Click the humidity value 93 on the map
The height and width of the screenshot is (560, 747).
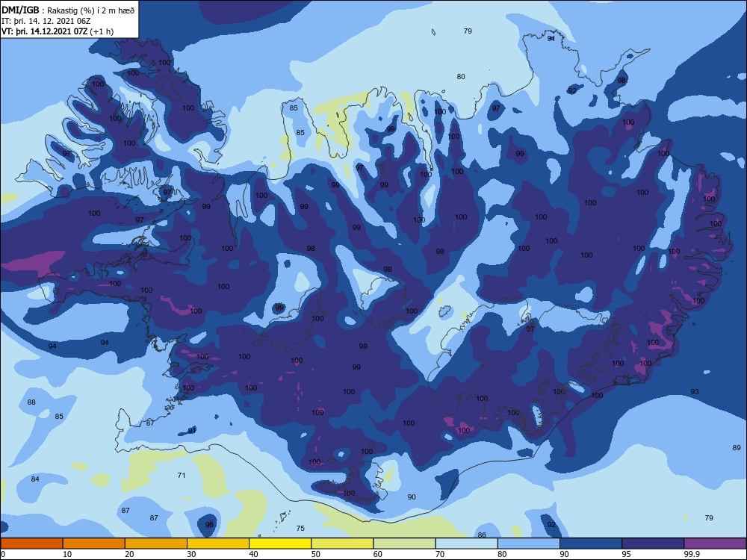[x=695, y=391]
